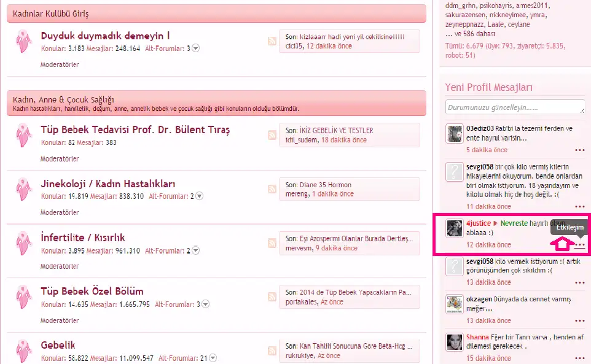Click timestamp "5 dakika önce" on 03ediz03 message
This screenshot has height=364, width=591.
[x=487, y=150]
